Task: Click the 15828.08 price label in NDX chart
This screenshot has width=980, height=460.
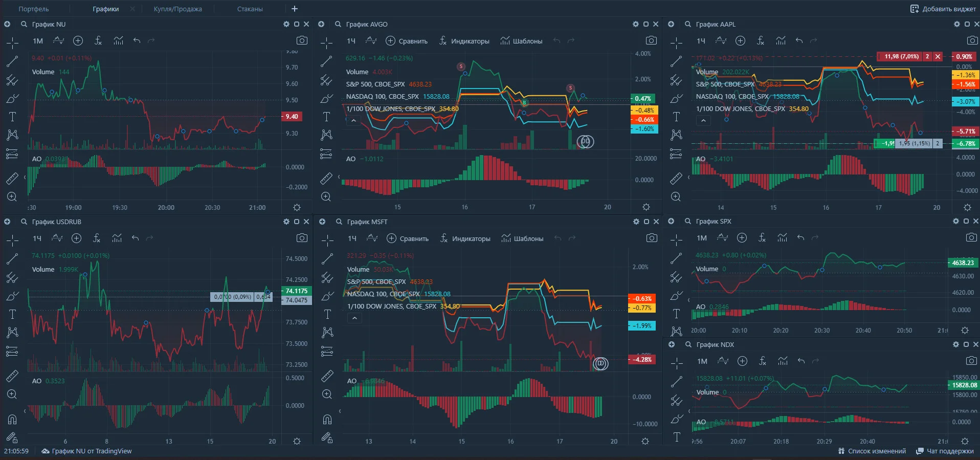Action: [964, 385]
